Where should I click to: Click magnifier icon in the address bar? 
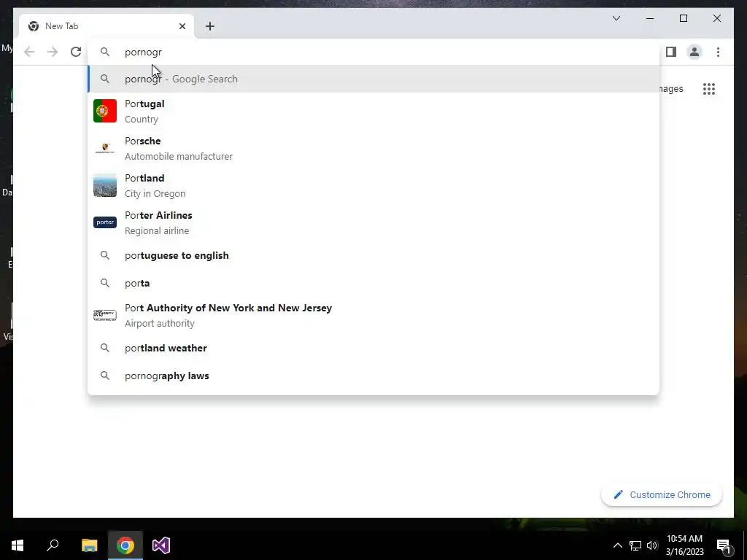105,52
